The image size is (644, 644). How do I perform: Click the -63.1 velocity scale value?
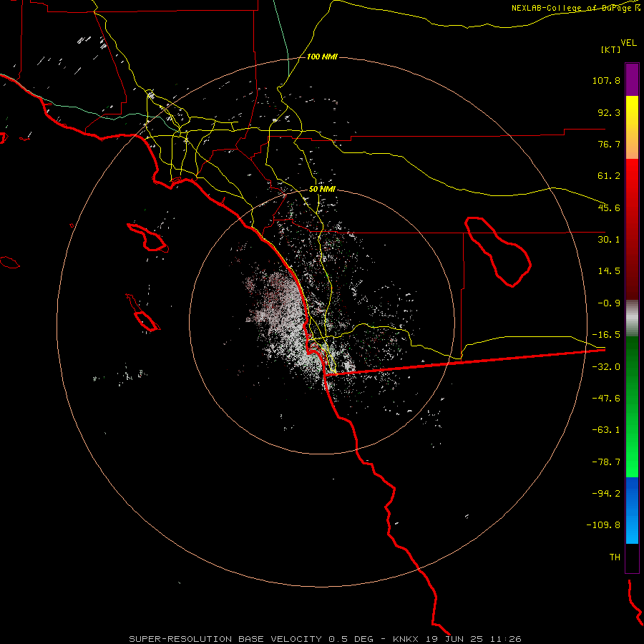point(606,430)
